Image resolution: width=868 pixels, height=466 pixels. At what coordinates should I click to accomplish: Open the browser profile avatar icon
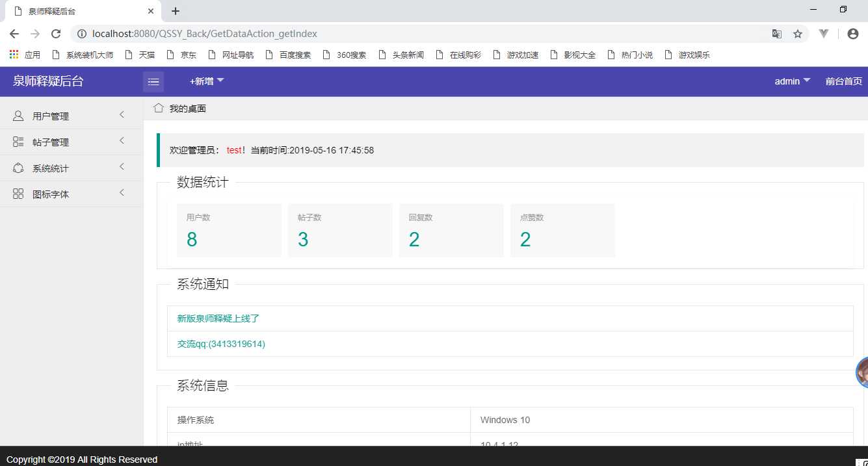point(853,34)
